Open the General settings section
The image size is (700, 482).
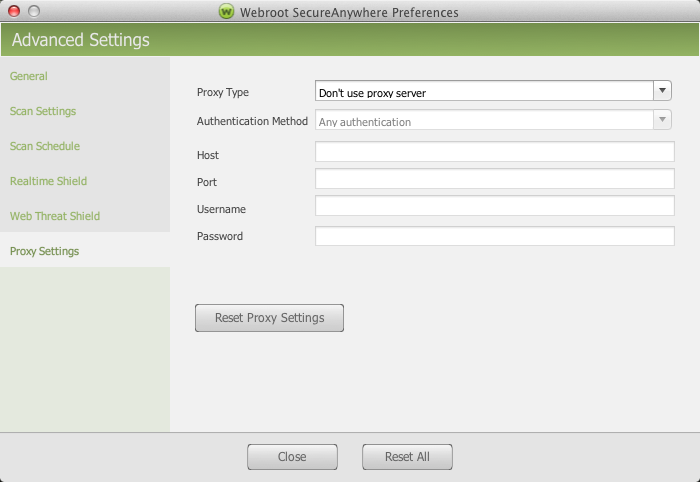(29, 76)
